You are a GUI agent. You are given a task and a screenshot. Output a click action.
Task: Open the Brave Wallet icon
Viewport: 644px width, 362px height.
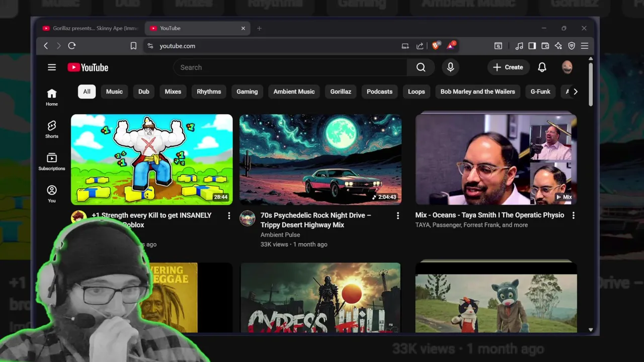tap(545, 46)
